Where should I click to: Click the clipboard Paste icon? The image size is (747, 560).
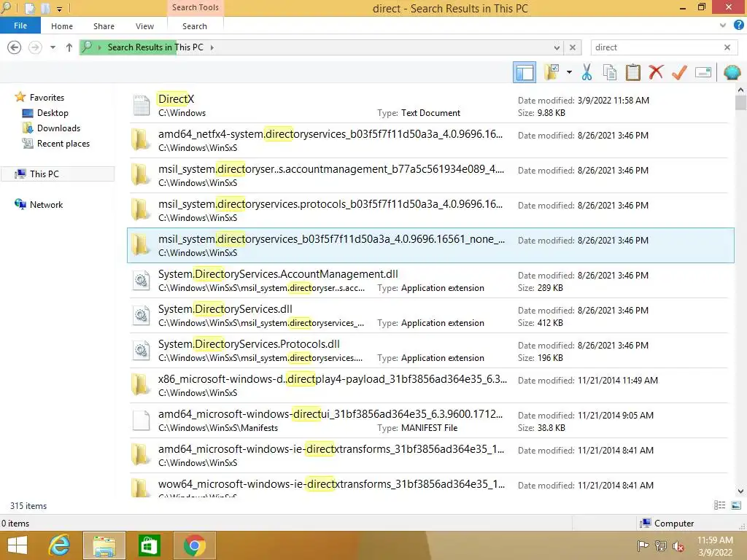pyautogui.click(x=632, y=72)
